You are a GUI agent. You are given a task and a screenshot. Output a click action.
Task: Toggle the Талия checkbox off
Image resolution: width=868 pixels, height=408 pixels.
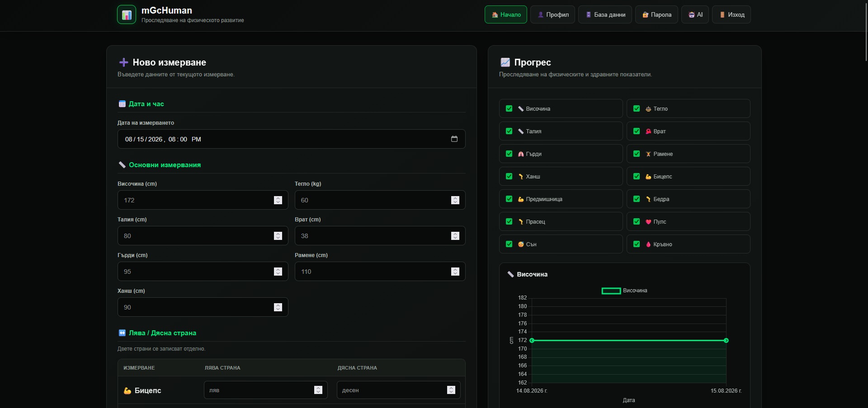509,131
